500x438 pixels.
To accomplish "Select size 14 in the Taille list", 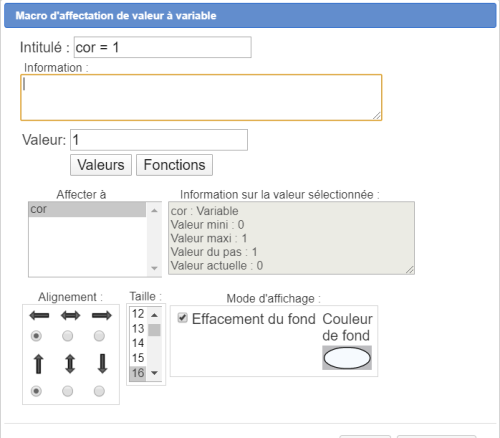I will pos(138,343).
